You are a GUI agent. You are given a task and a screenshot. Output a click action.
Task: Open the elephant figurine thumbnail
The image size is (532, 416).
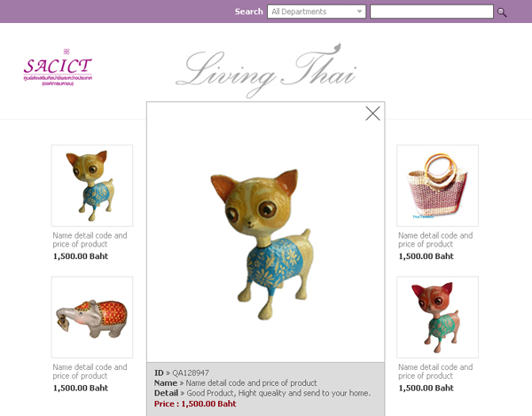(x=92, y=318)
